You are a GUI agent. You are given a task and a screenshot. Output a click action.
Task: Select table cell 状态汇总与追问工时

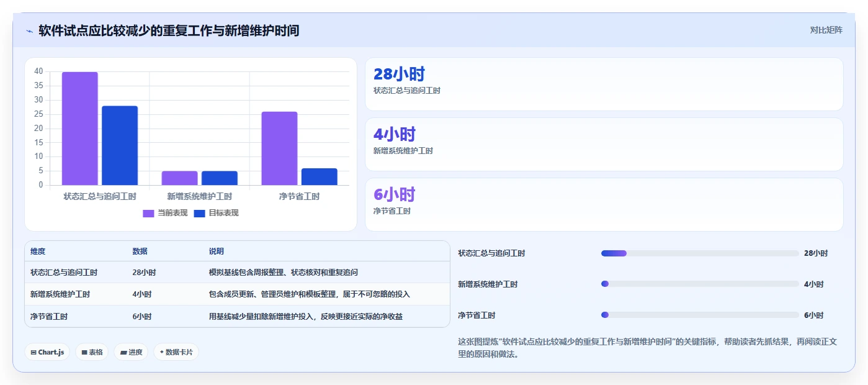pos(64,273)
